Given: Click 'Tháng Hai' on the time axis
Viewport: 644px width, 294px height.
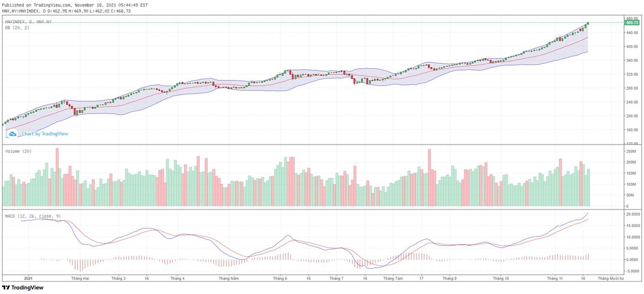Looking at the screenshot, I should (x=79, y=278).
